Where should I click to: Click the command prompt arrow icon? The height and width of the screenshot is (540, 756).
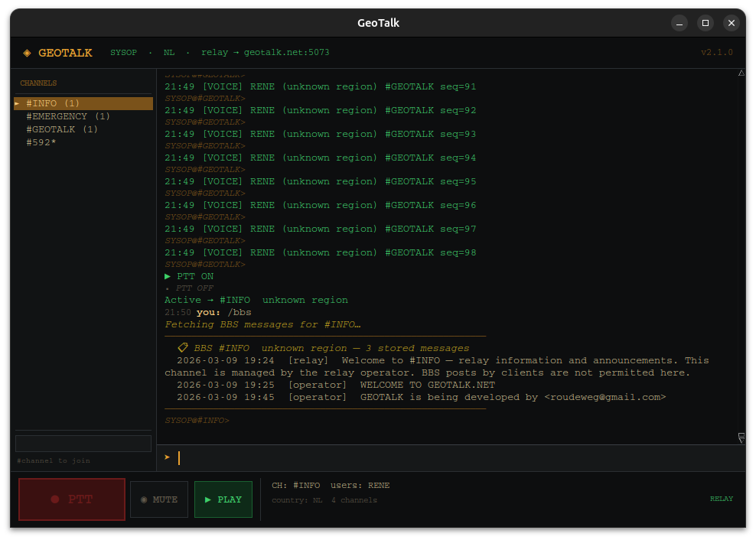pos(167,457)
